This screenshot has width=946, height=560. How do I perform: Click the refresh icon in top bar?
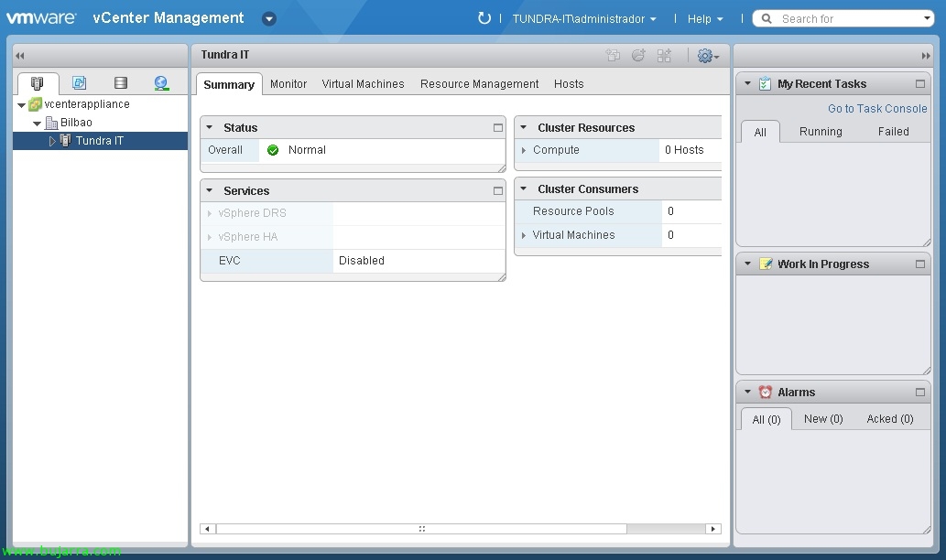484,18
